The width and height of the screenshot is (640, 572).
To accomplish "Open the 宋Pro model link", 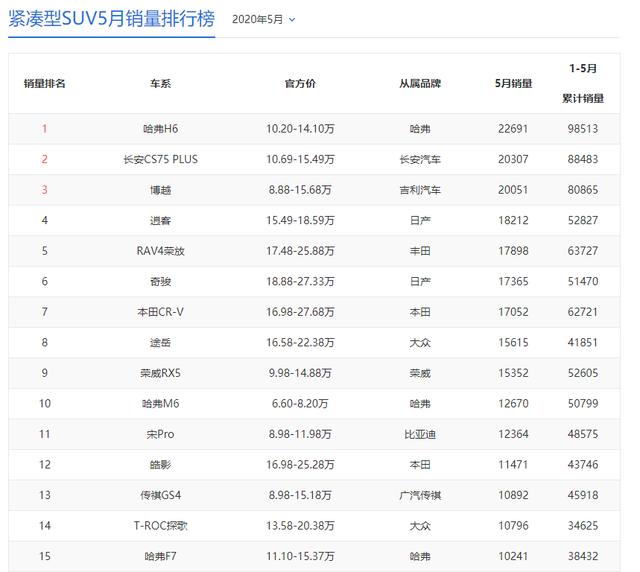I will pyautogui.click(x=160, y=434).
